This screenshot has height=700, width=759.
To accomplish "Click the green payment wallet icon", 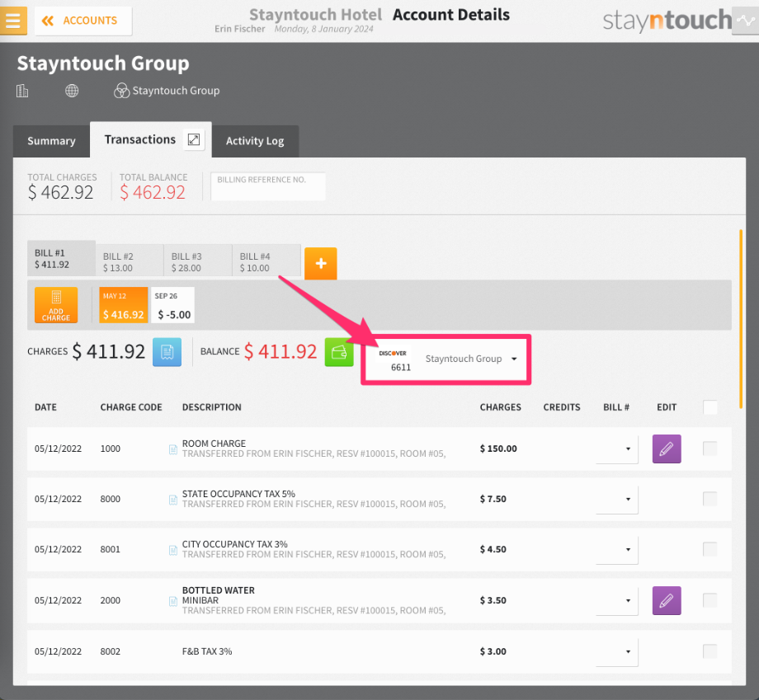I will point(339,352).
